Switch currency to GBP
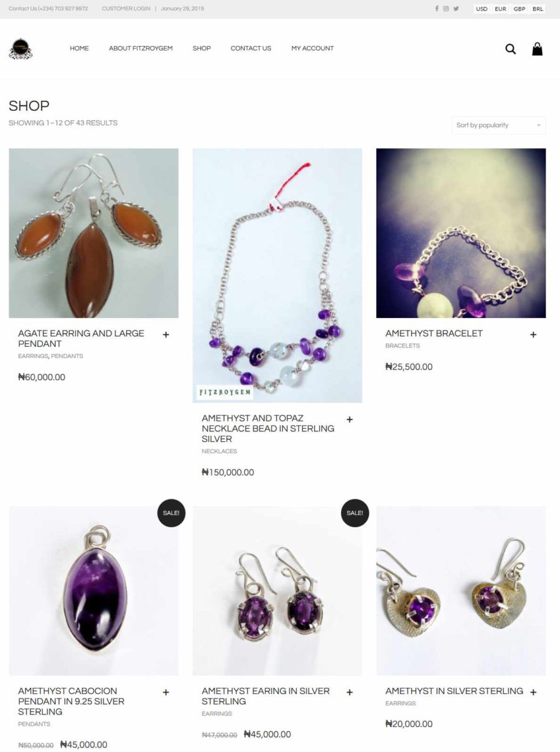This screenshot has width=560, height=752. tap(520, 9)
